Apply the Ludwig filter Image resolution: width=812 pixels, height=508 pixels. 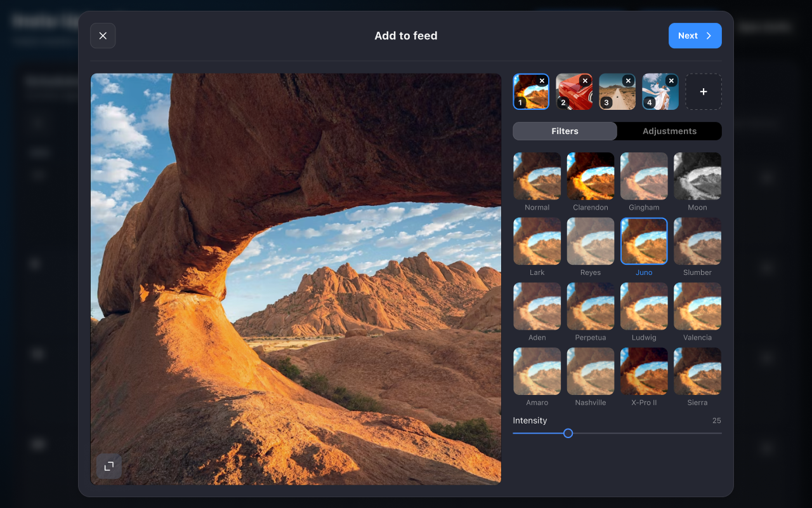coord(644,312)
